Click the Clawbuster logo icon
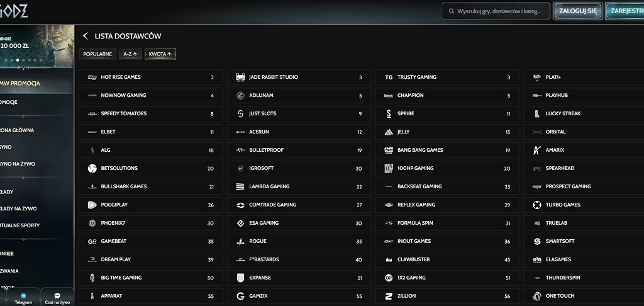Image resolution: width=644 pixels, height=306 pixels. pyautogui.click(x=389, y=259)
